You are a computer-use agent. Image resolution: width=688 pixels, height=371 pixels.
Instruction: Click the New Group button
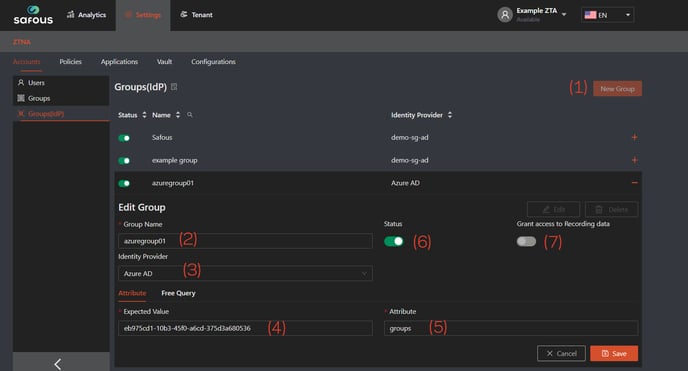point(617,89)
